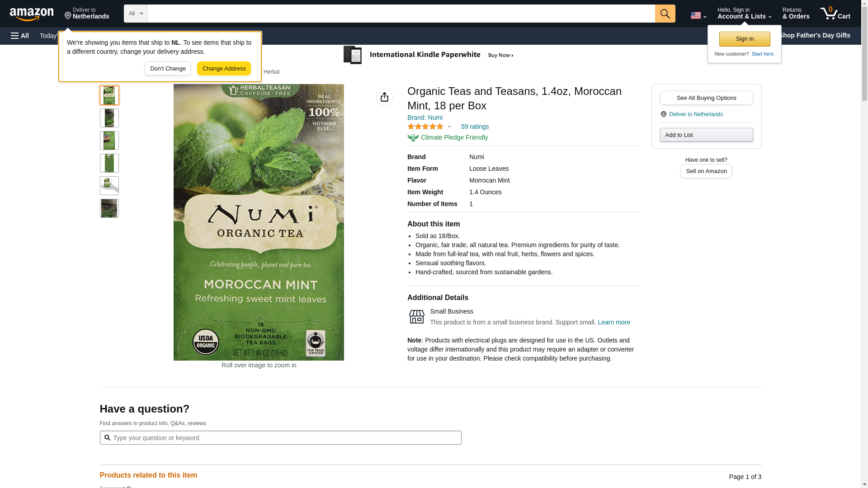The image size is (868, 488).
Task: Open Returns & Orders
Action: pos(796,14)
